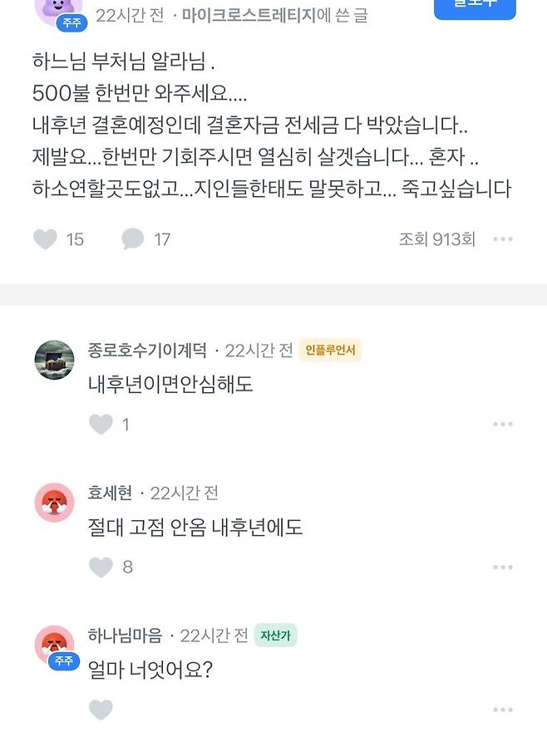Click the 자산가 badge next to 하나님마음
This screenshot has width=547, height=756.
pos(274,635)
